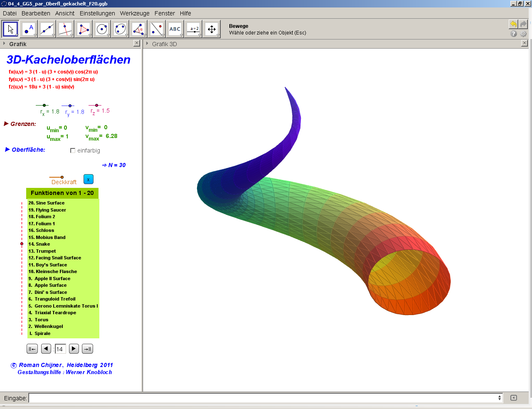Enable the einfarbig checkbox
The image size is (532, 409).
(x=73, y=150)
